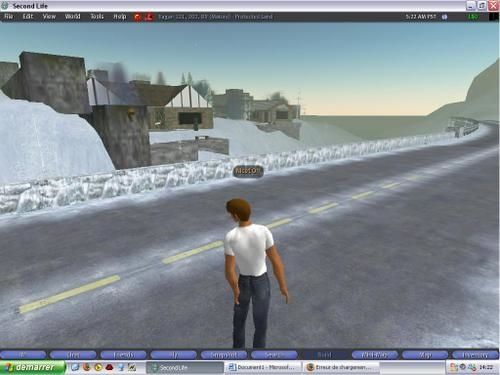Click the Second Life logo in the title bar
500x375 pixels.
click(5, 6)
